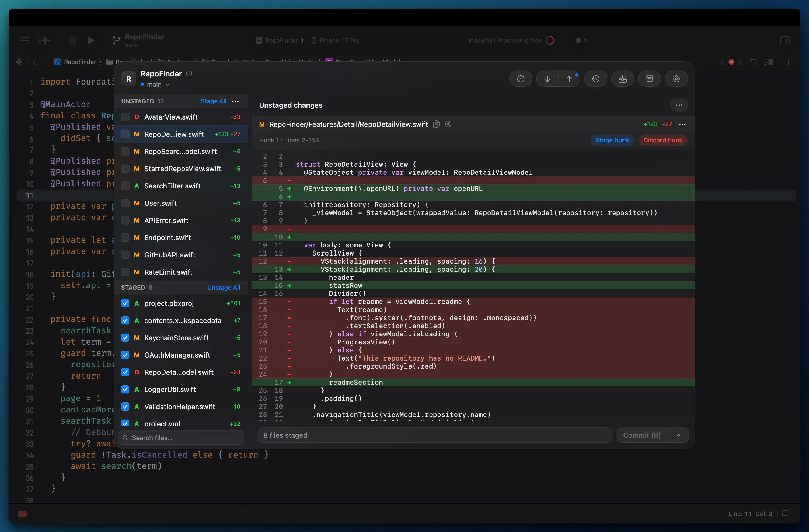Screen dimensions: 809x532
Task: Click the error count badge in Xcode toolbar
Action: [x=581, y=40]
